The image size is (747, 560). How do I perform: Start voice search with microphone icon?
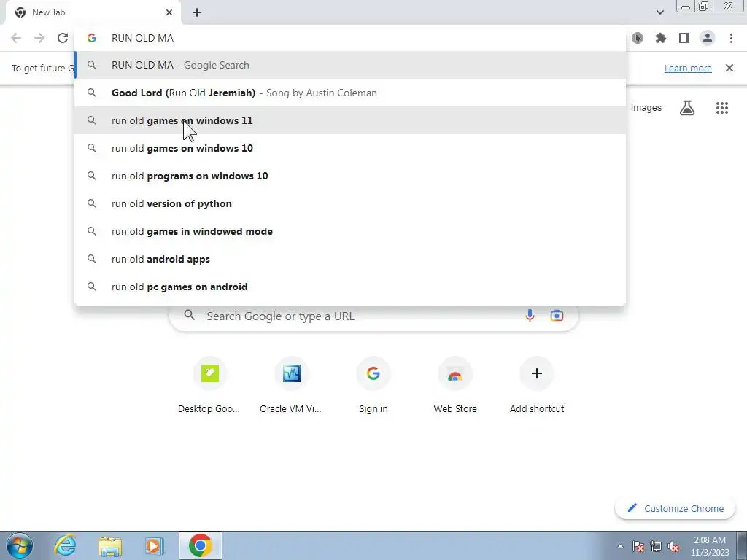point(530,315)
